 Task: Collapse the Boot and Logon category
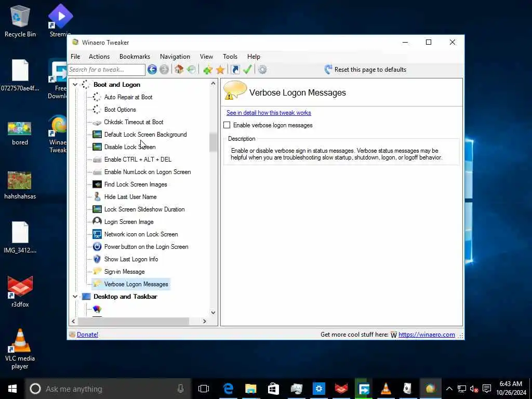pyautogui.click(x=75, y=85)
